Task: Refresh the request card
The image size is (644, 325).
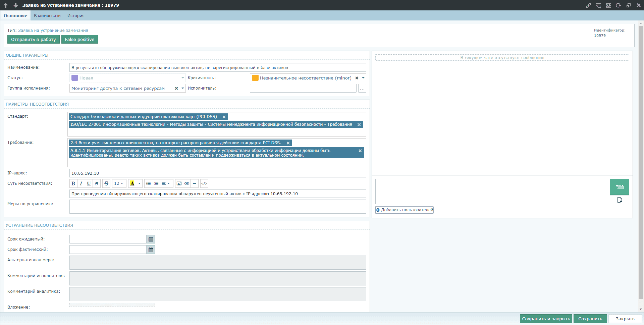Action: tap(619, 5)
